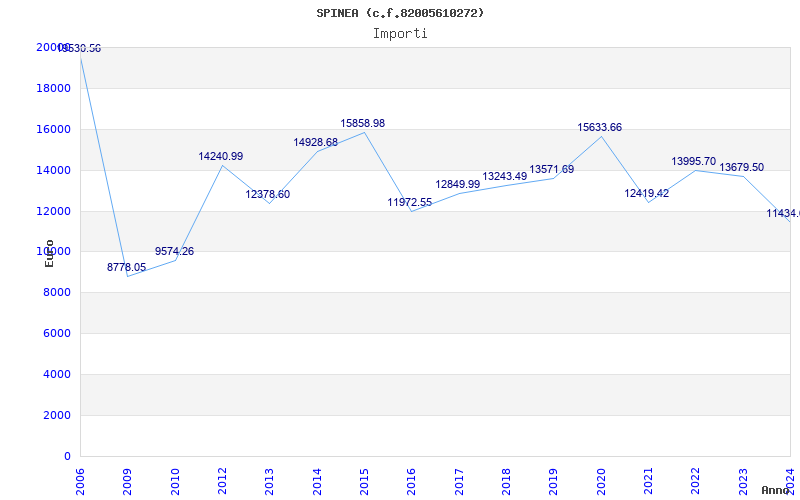Click the 16000 y-axis tick
Screen dimensions: 800x500
(53, 129)
